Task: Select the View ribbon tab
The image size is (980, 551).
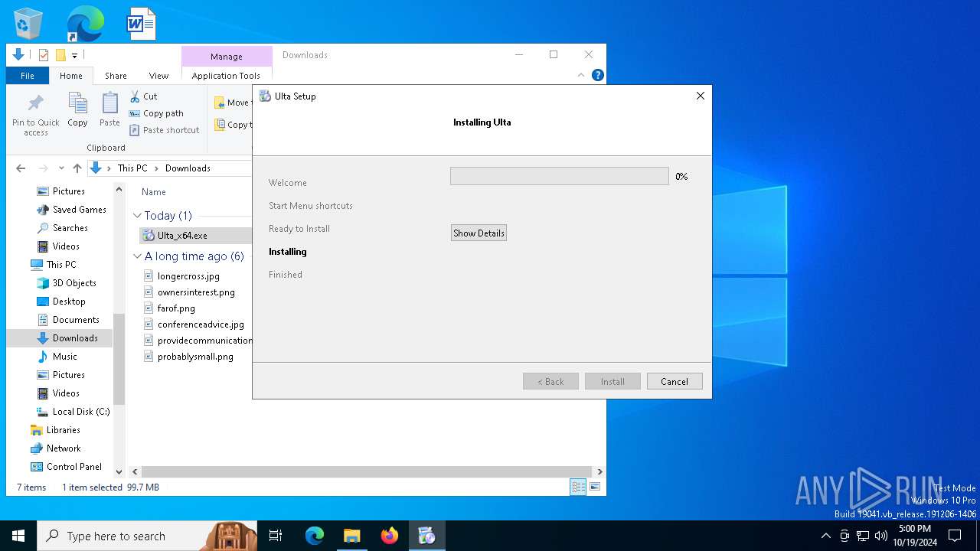Action: point(158,76)
